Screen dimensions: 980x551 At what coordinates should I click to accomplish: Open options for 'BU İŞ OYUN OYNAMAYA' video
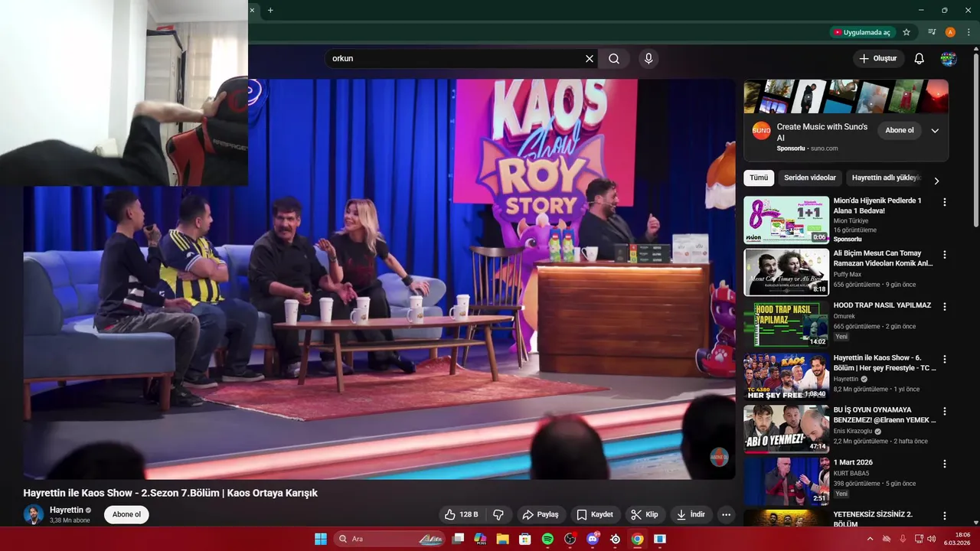tap(944, 411)
